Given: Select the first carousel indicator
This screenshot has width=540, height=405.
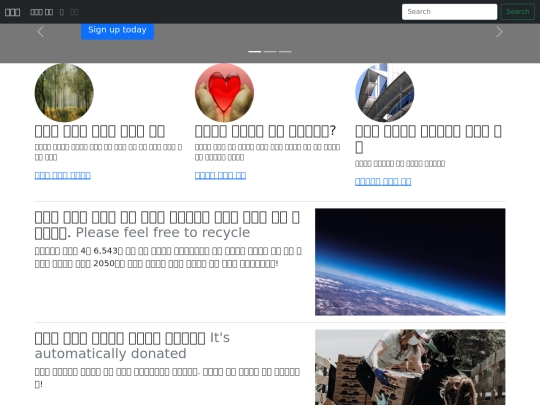Looking at the screenshot, I should 255,52.
